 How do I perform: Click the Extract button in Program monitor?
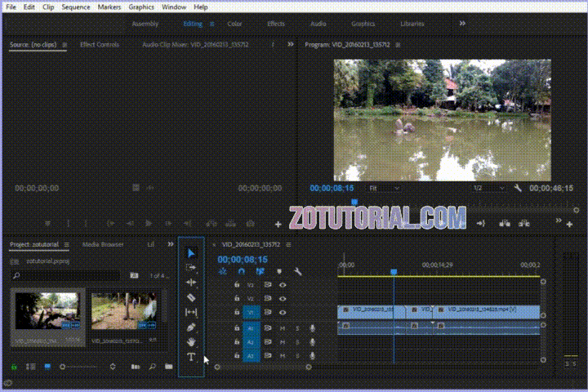tap(523, 224)
